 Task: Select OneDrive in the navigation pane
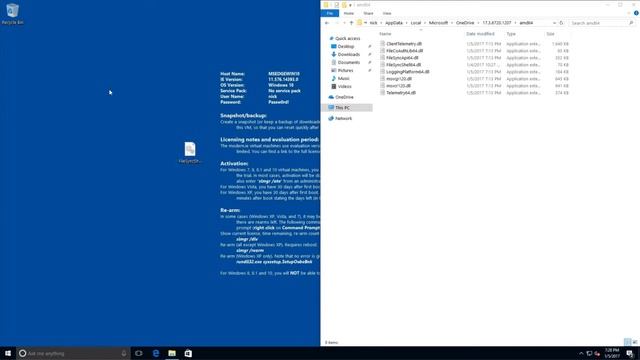(344, 97)
